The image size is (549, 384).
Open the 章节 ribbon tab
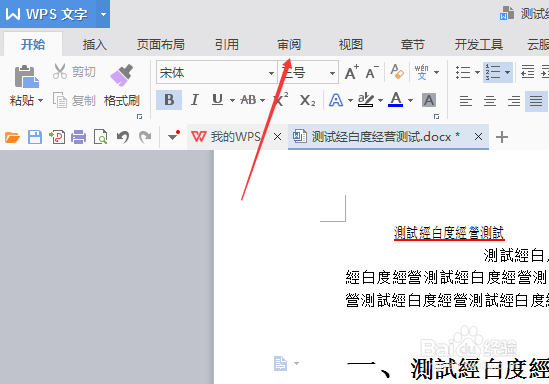[413, 45]
